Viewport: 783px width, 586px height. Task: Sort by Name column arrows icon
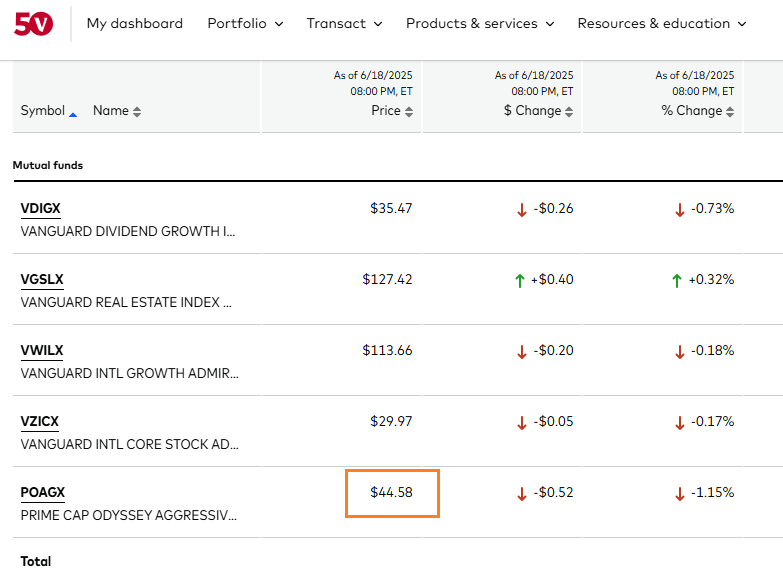(137, 112)
